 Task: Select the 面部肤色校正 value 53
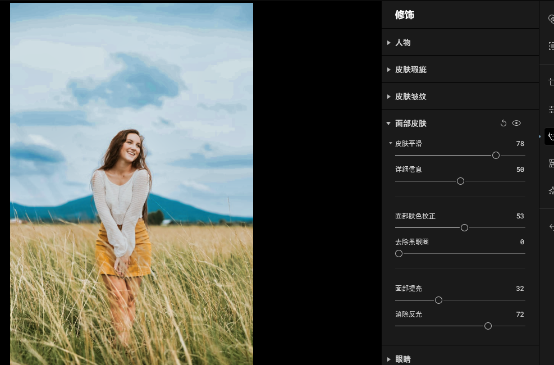click(x=520, y=216)
